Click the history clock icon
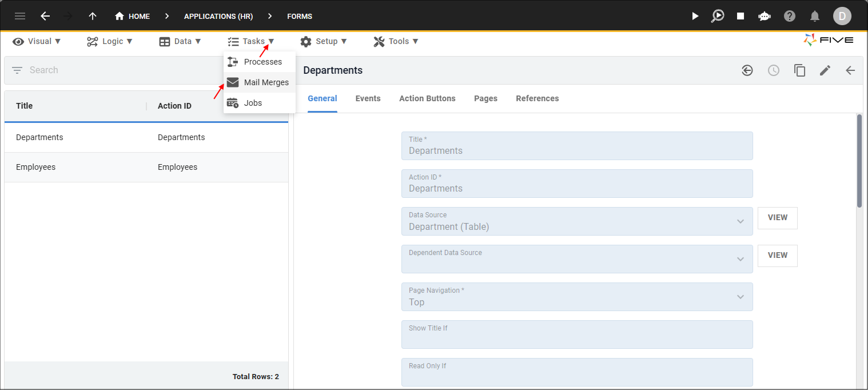This screenshot has height=390, width=868. pyautogui.click(x=774, y=70)
